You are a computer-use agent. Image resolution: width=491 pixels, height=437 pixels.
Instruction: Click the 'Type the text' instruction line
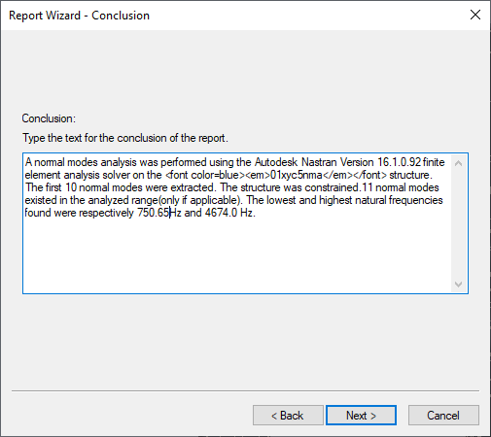(125, 138)
